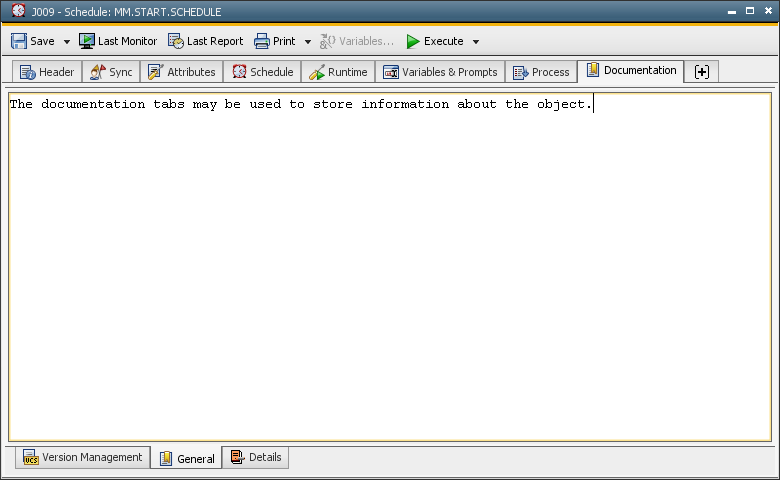Screen dimensions: 780x480
Task: Open the Last Report icon
Action: pyautogui.click(x=176, y=41)
